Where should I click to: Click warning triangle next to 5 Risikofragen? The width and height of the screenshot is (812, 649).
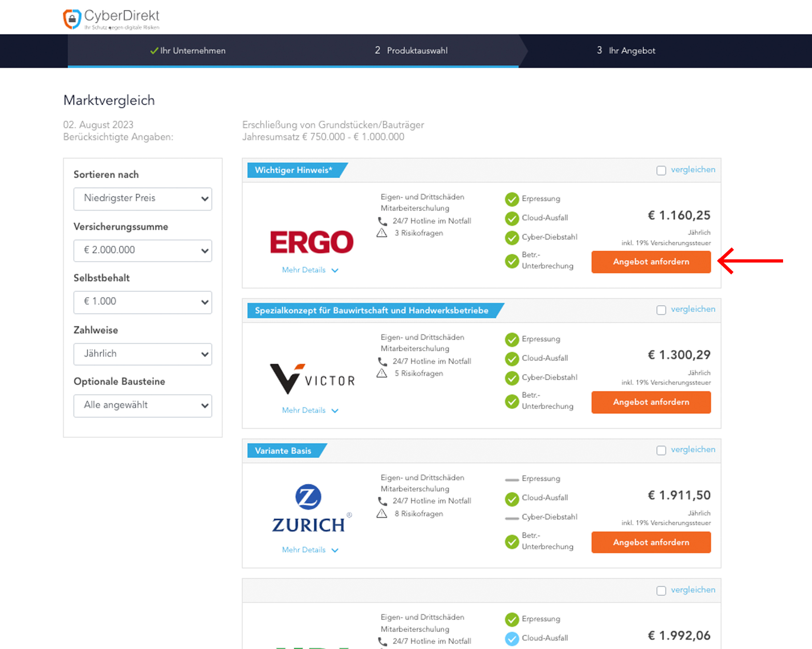(x=382, y=374)
